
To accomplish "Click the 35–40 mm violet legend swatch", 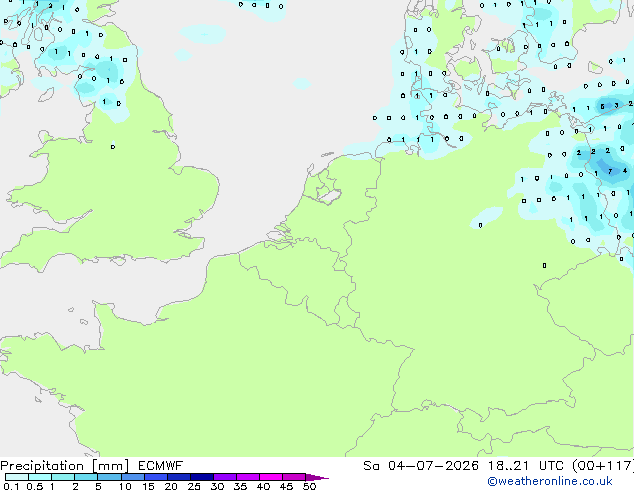I will [248, 477].
